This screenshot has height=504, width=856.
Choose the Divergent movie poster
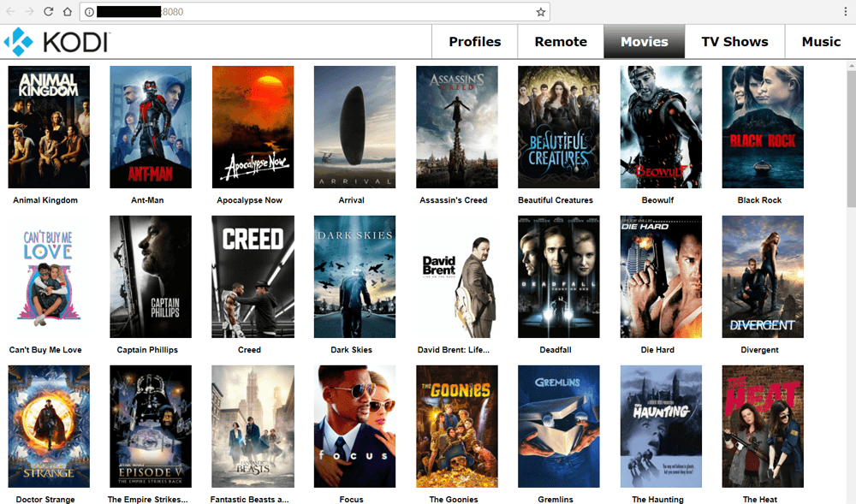(764, 276)
